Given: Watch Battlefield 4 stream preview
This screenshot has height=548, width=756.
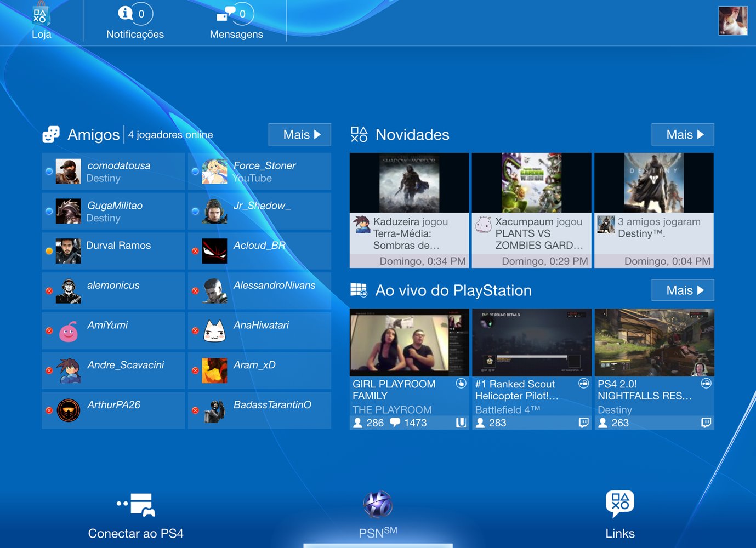Looking at the screenshot, I should 532,342.
